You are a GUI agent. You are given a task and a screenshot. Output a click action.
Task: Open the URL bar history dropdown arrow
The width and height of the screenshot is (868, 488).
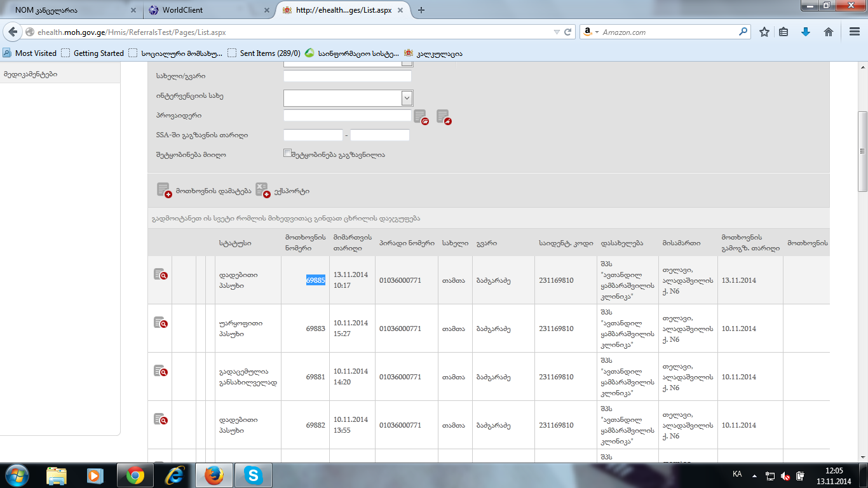coord(557,32)
